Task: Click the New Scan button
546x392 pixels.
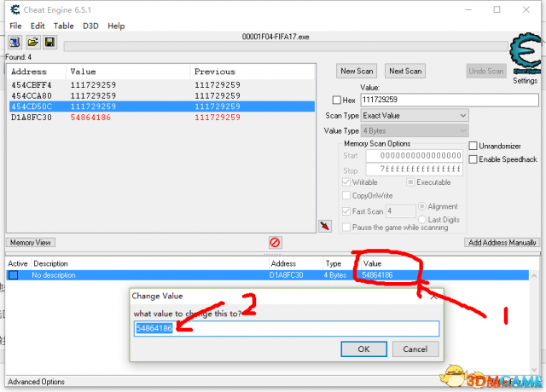Action: click(x=357, y=71)
